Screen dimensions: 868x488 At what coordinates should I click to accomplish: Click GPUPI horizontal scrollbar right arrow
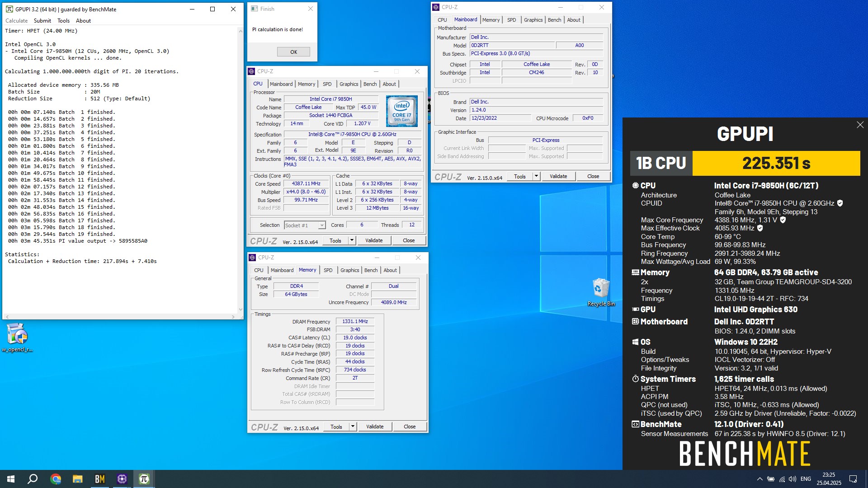coord(233,317)
